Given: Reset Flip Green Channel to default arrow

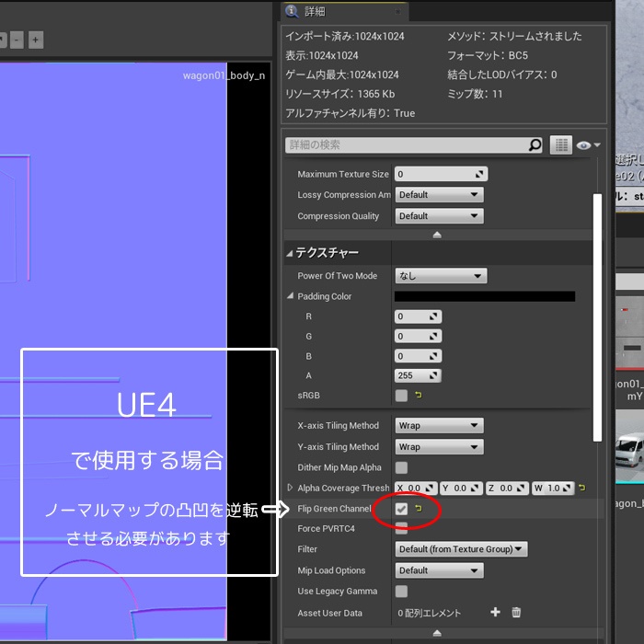Looking at the screenshot, I should (418, 509).
